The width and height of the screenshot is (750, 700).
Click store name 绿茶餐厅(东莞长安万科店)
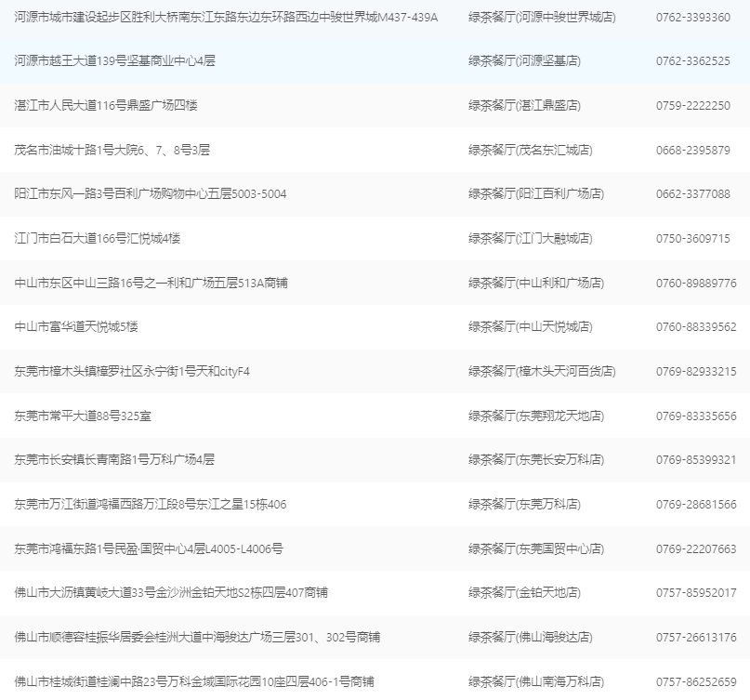(x=536, y=460)
